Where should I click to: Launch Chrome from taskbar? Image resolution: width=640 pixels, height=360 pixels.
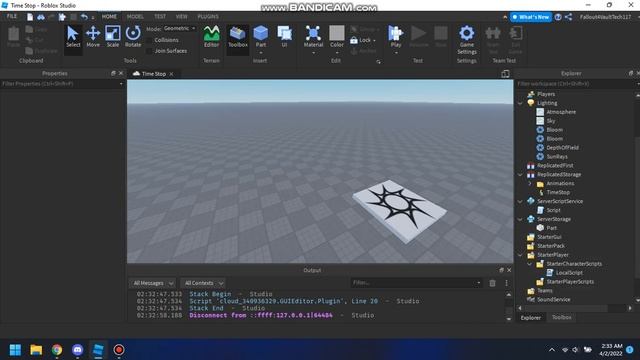click(57, 350)
